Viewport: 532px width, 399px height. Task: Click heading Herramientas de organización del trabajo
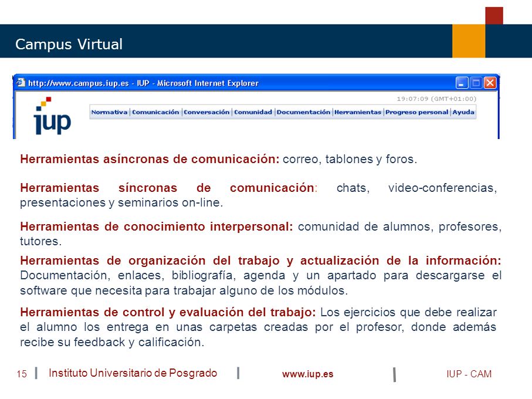click(x=260, y=261)
